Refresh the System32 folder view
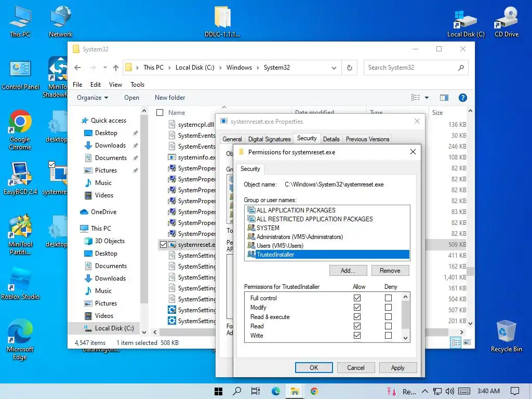The width and height of the screenshot is (532, 399). (350, 68)
